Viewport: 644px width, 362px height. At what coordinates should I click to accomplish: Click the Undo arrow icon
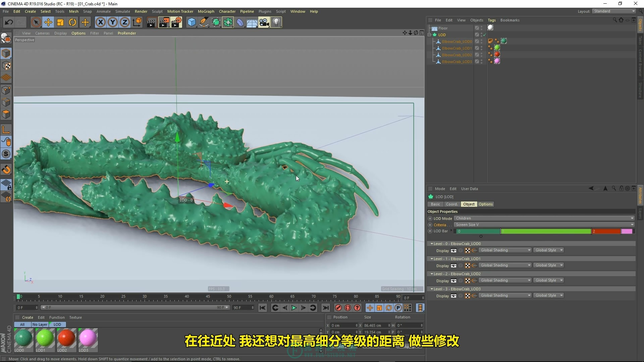(9, 22)
